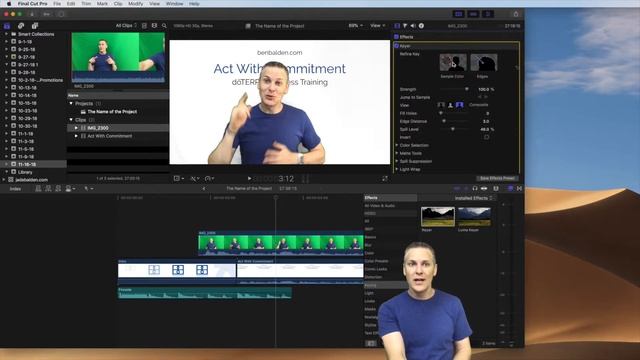Toggle the Transitions browser icon
Screen dimensions: 640x360
519,189
